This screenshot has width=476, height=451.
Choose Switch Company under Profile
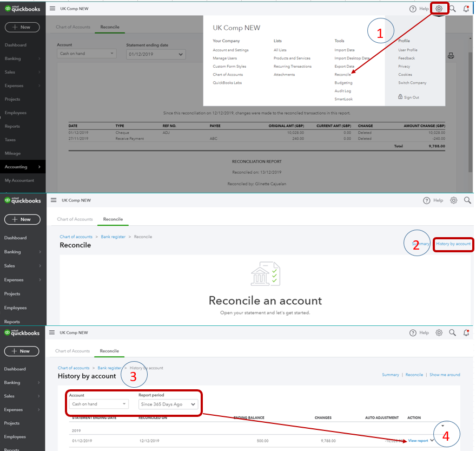pyautogui.click(x=412, y=83)
